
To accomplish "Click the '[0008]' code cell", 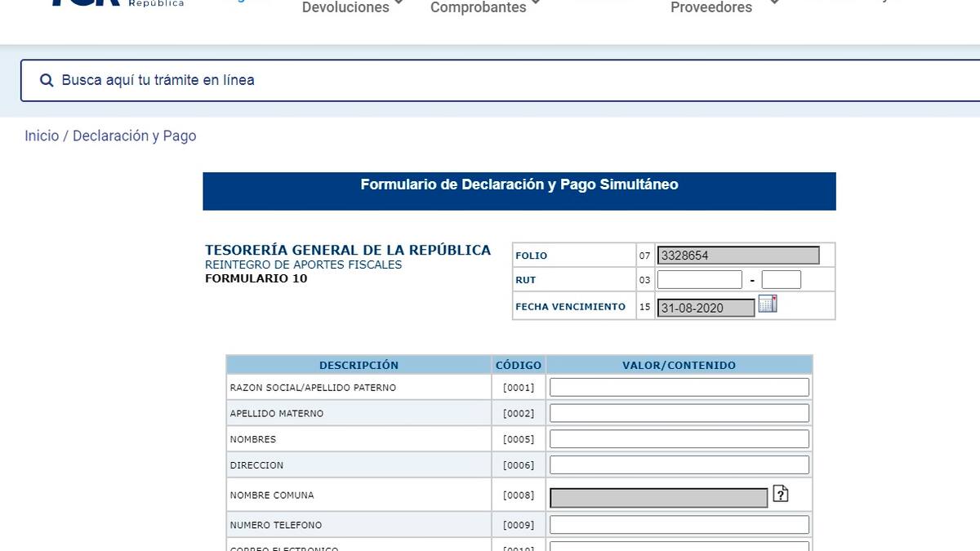I will coord(519,495).
